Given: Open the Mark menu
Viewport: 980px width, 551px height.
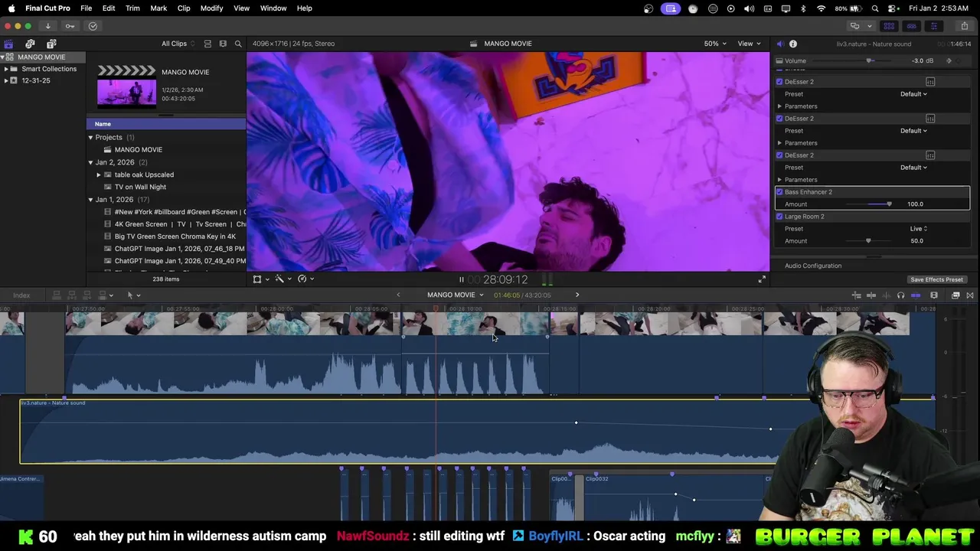Looking at the screenshot, I should [158, 8].
